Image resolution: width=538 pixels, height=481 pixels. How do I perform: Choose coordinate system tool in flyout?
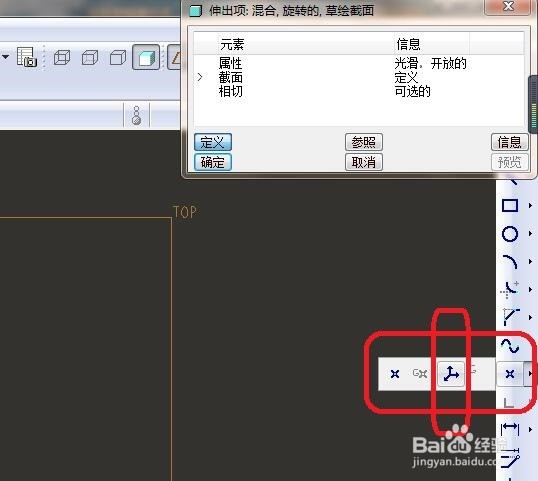click(x=451, y=374)
